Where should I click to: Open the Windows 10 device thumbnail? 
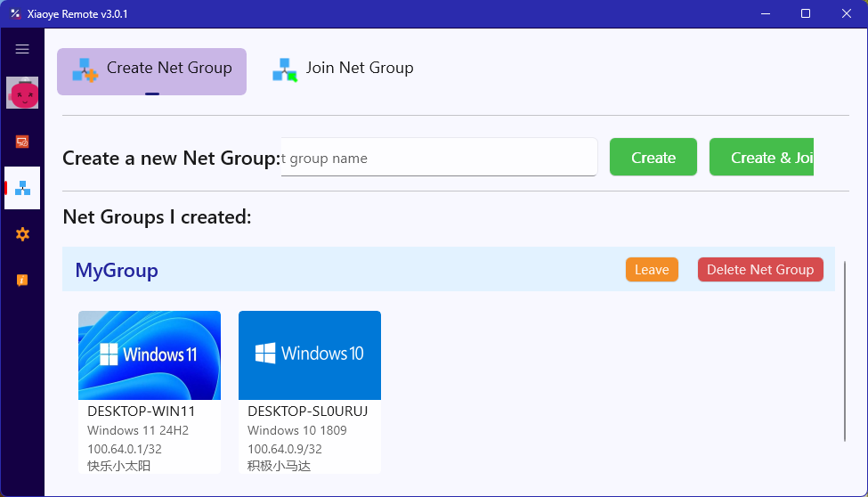[x=310, y=355]
